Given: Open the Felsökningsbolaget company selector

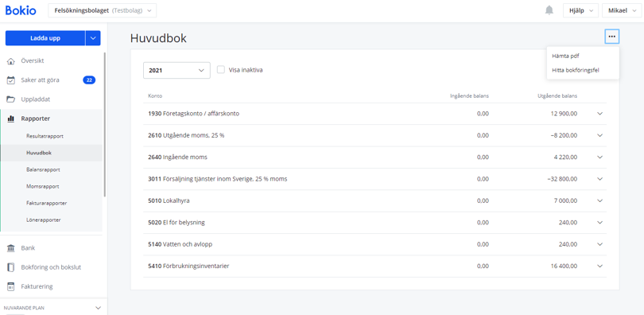Looking at the screenshot, I should point(103,10).
